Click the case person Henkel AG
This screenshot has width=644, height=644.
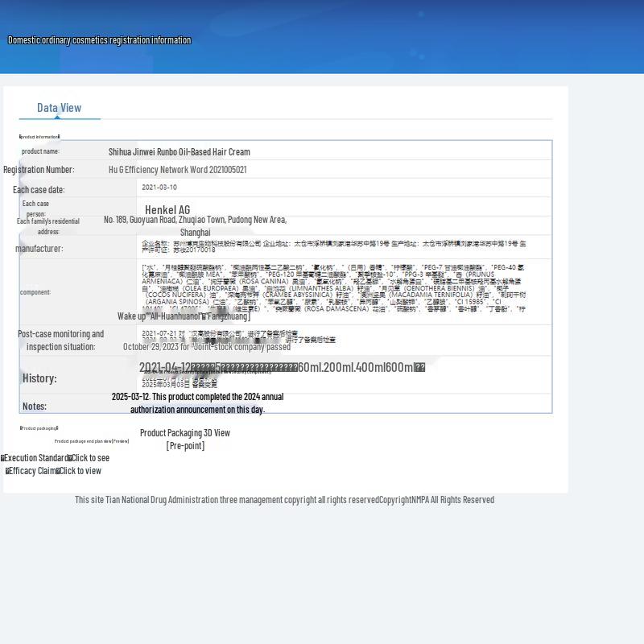[x=167, y=210]
